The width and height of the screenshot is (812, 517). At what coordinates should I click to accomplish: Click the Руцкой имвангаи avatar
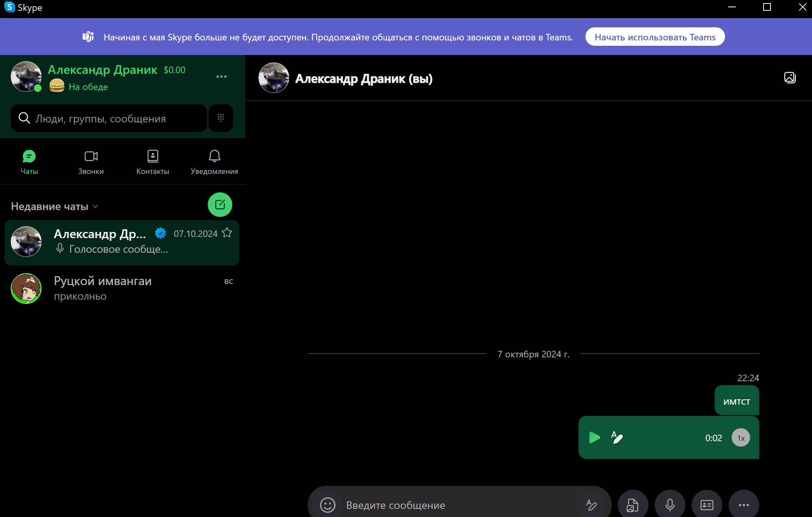pos(26,289)
